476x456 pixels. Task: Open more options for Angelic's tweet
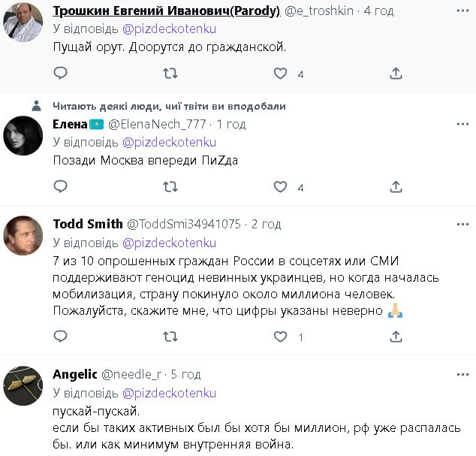(460, 374)
